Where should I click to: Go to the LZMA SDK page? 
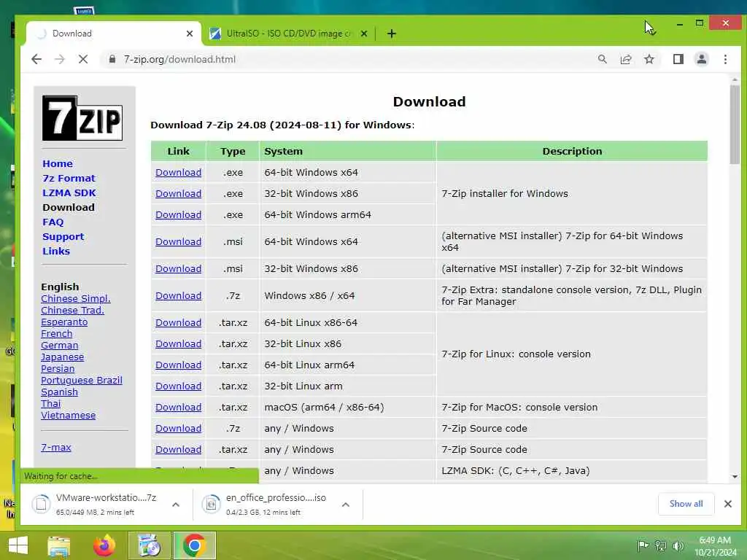point(69,192)
